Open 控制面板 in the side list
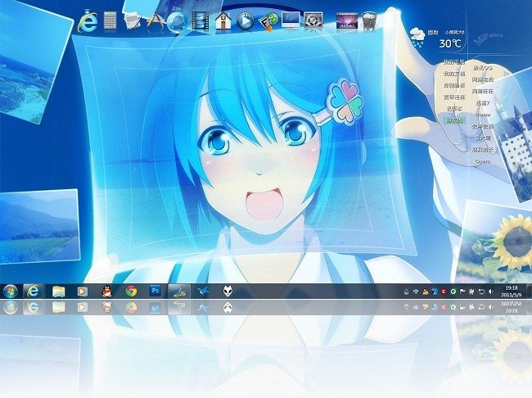This screenshot has height=398, width=532. click(454, 85)
